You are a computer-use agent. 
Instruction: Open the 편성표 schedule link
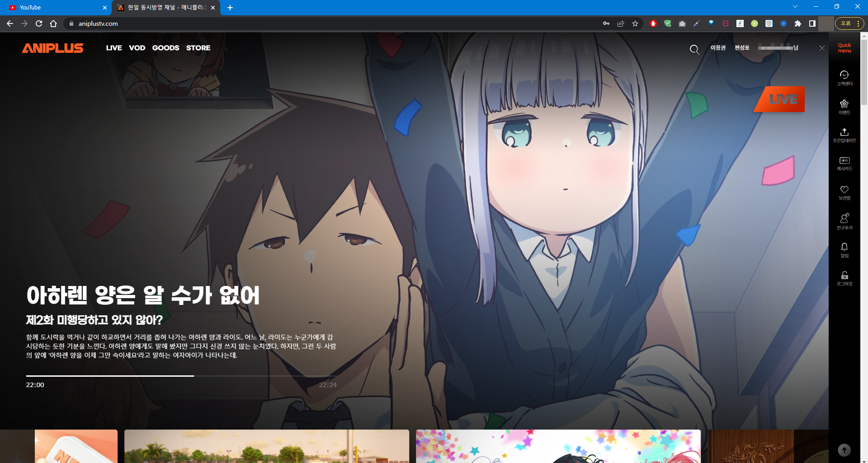(x=742, y=48)
